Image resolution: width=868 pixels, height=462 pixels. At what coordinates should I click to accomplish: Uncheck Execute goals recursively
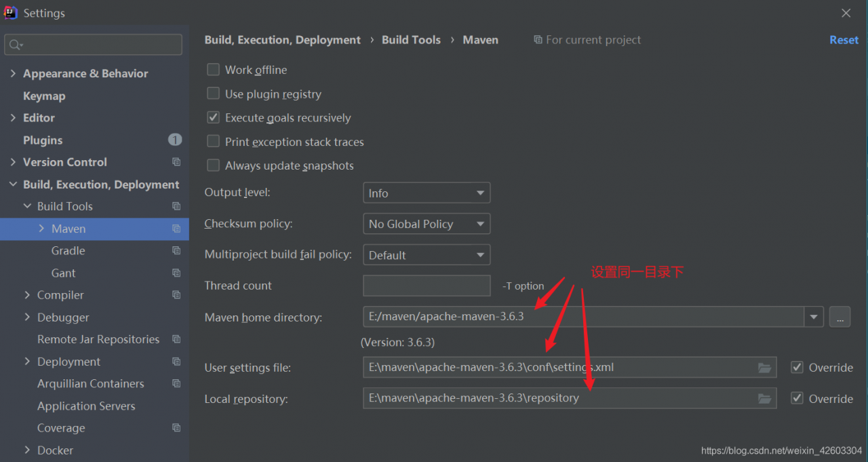213,117
